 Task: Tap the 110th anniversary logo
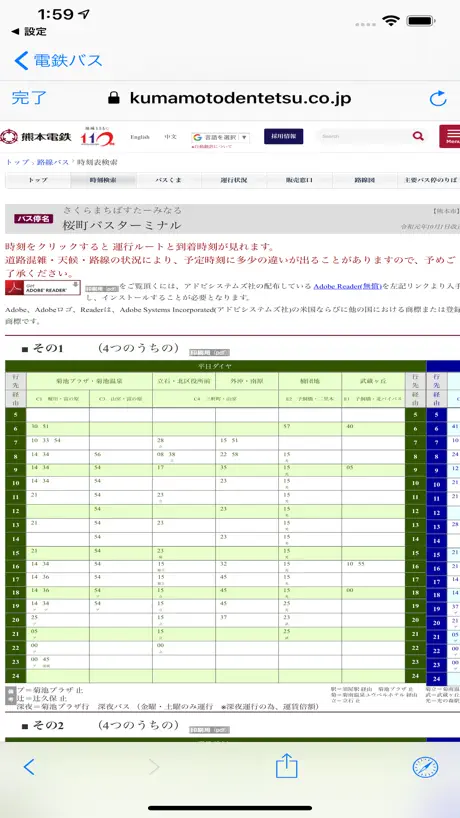[97, 137]
